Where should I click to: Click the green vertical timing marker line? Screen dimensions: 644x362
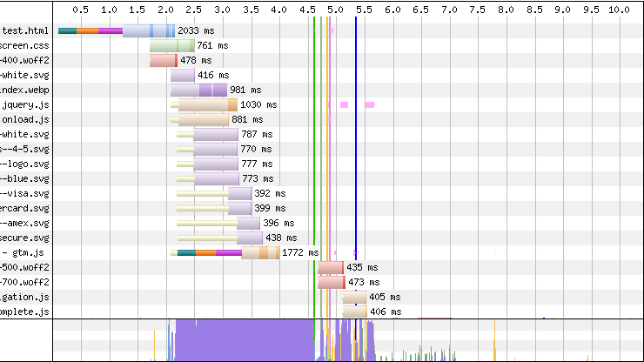coord(314,174)
